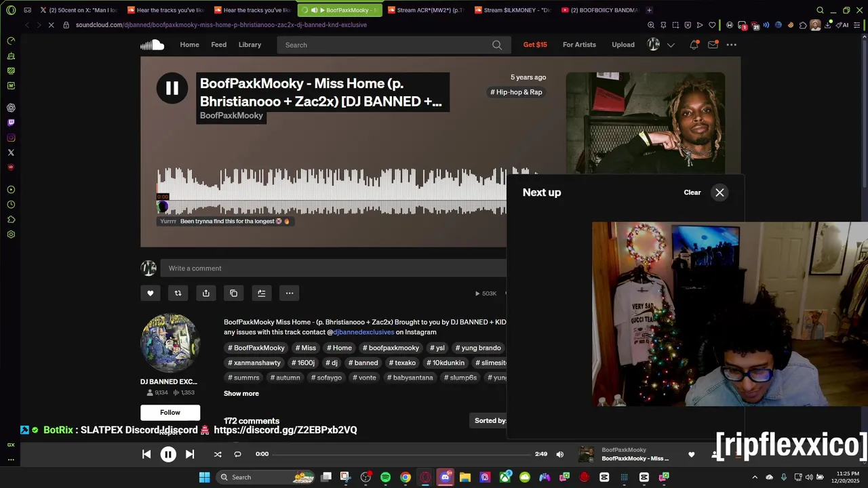
Task: Switch to the BOOFBOIICY BANDMAN YouTube tab
Action: click(x=601, y=10)
